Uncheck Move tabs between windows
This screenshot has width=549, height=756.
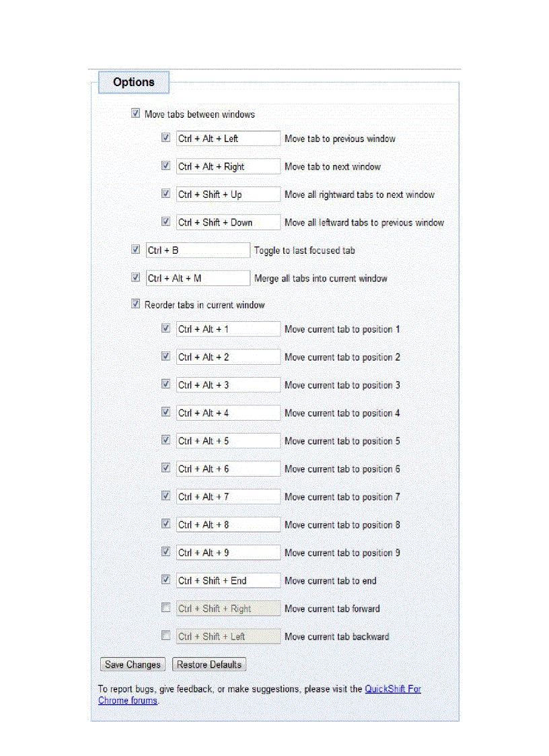[136, 113]
